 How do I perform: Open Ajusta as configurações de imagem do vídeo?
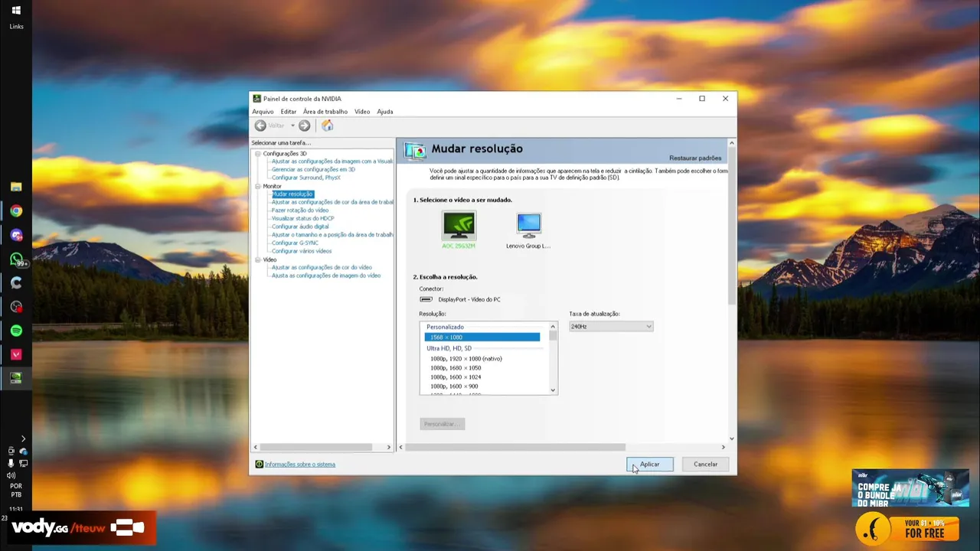[x=326, y=275]
